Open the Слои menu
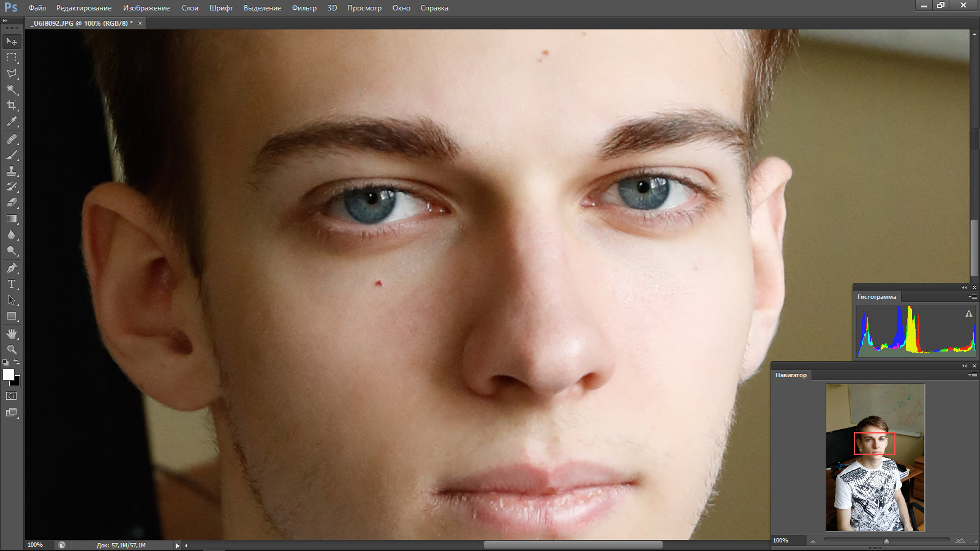Screen dimensions: 980x551 pos(190,8)
